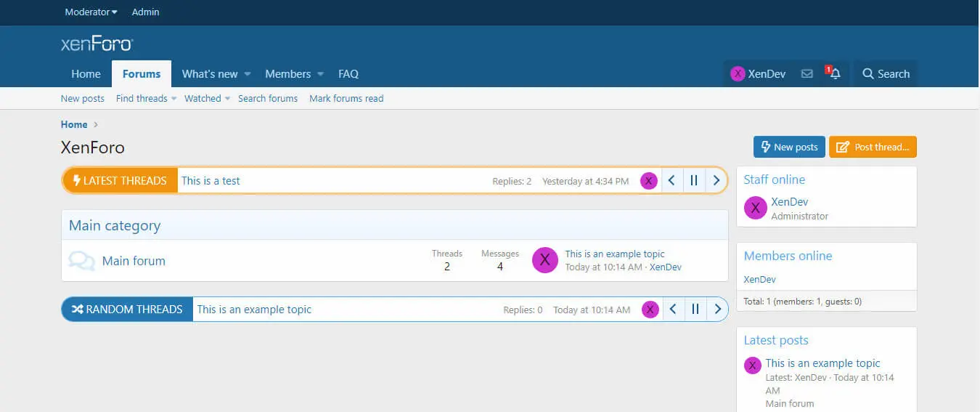The width and height of the screenshot is (980, 412).
Task: Open the FAQ navigation item
Action: click(x=348, y=74)
